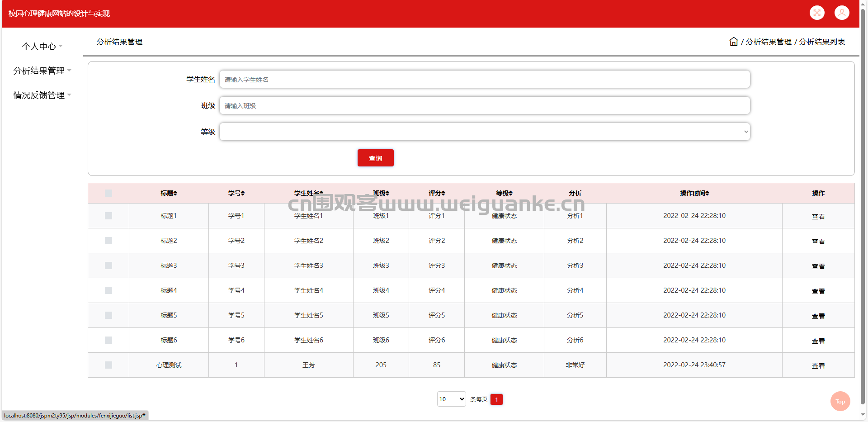The height and width of the screenshot is (422, 868).
Task: Click 查看 for row 标题1
Action: pos(818,217)
